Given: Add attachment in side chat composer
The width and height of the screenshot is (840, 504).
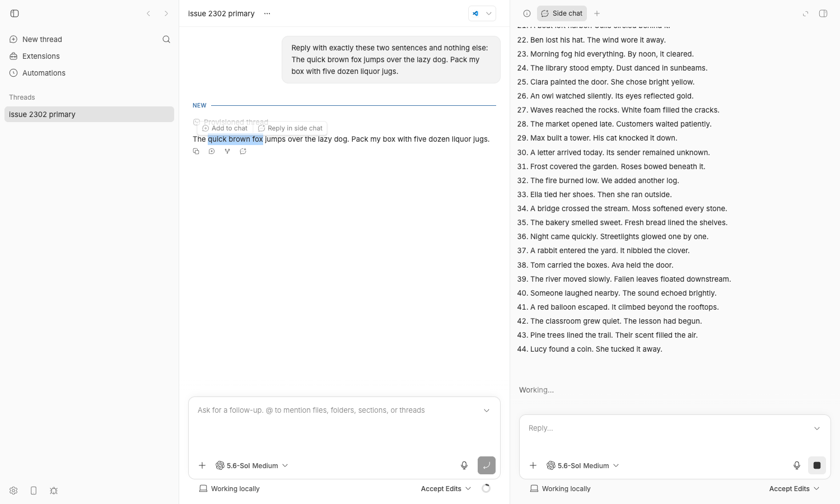Looking at the screenshot, I should (533, 465).
